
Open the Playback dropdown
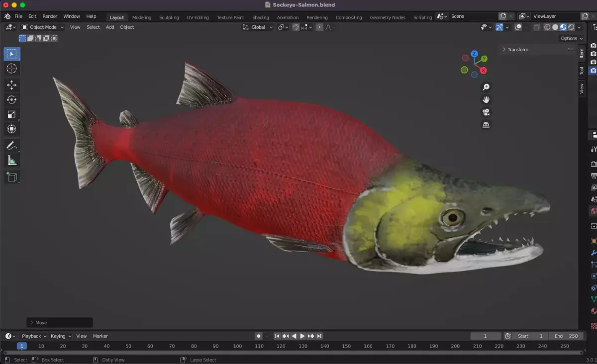pyautogui.click(x=34, y=336)
